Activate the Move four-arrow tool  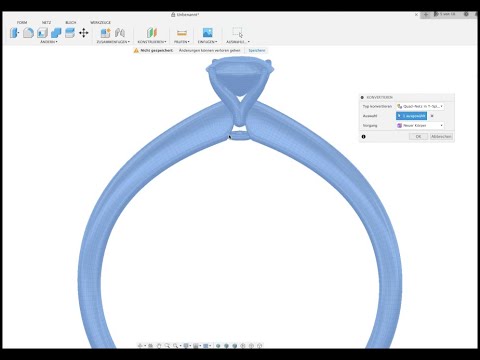[84, 33]
